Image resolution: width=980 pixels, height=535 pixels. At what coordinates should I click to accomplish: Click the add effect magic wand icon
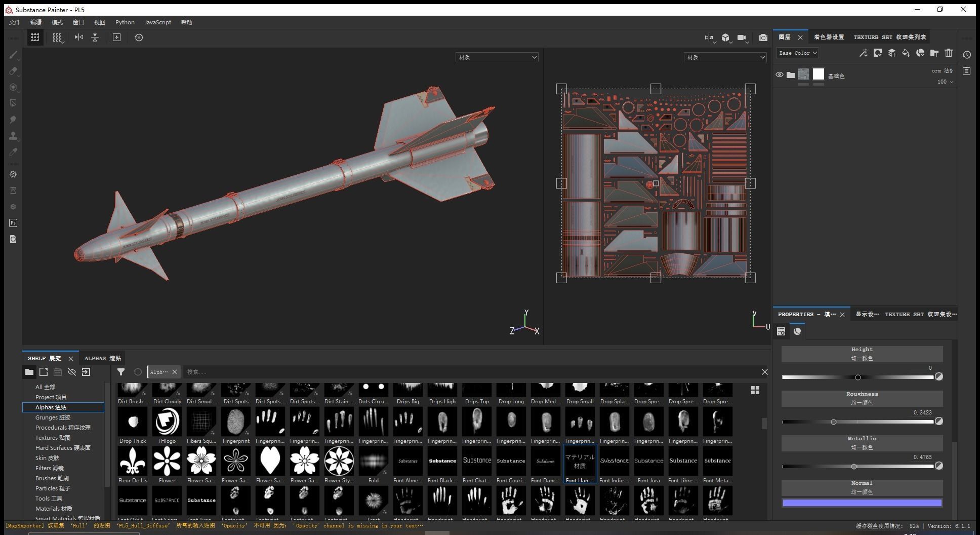864,53
